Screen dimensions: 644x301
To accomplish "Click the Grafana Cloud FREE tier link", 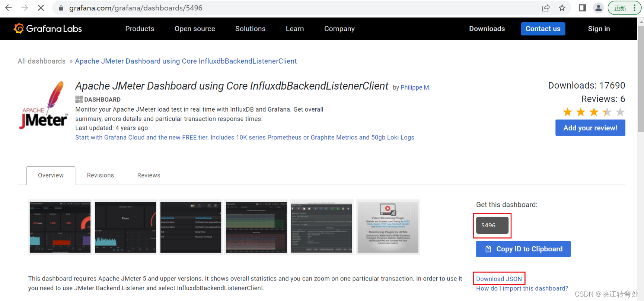I will (x=245, y=137).
